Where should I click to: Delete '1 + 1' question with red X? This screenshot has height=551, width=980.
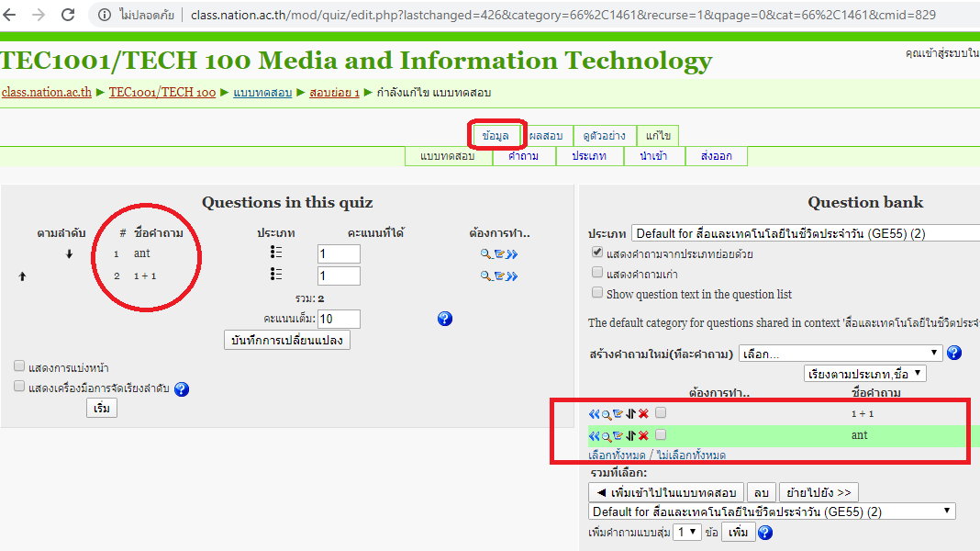643,414
